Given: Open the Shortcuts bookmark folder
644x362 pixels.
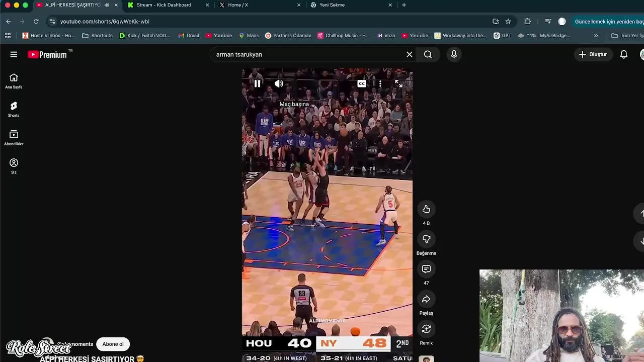Looking at the screenshot, I should (x=97, y=36).
